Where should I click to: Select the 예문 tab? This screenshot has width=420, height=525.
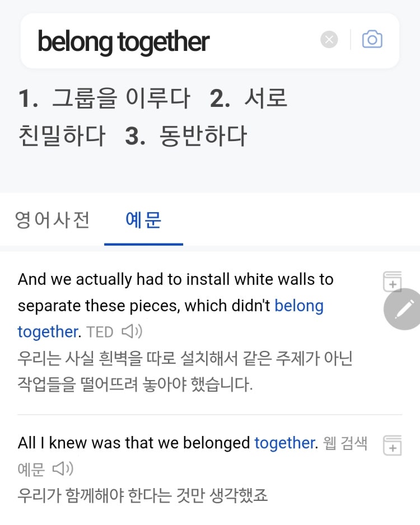coord(143,220)
